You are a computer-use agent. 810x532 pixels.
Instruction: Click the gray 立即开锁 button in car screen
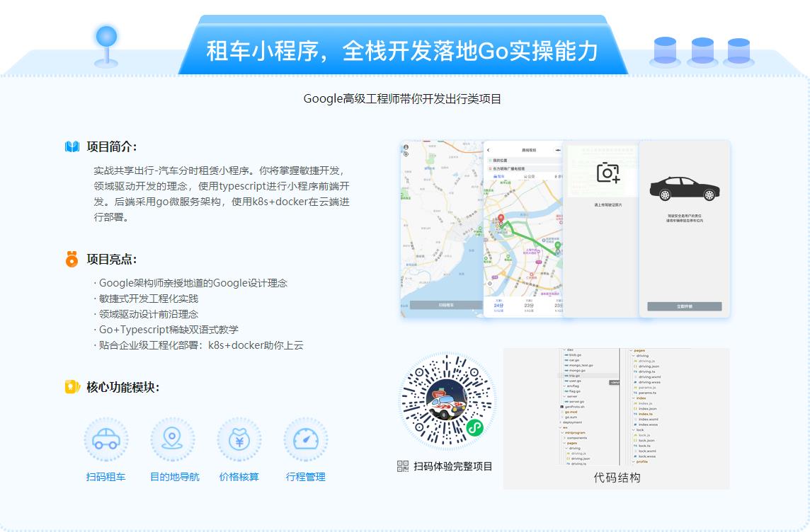click(x=685, y=306)
